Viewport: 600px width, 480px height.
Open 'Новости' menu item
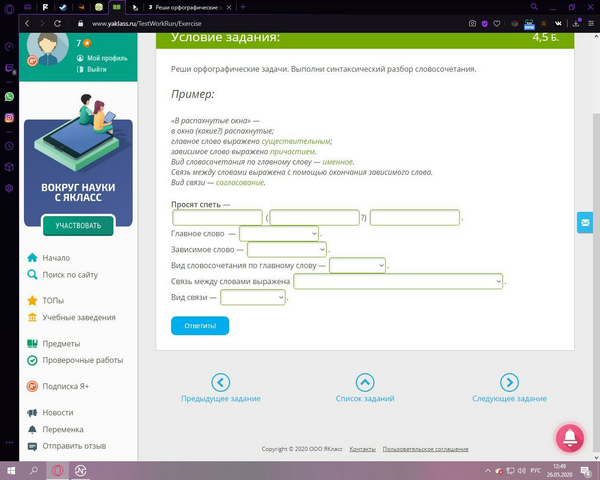pos(50,412)
